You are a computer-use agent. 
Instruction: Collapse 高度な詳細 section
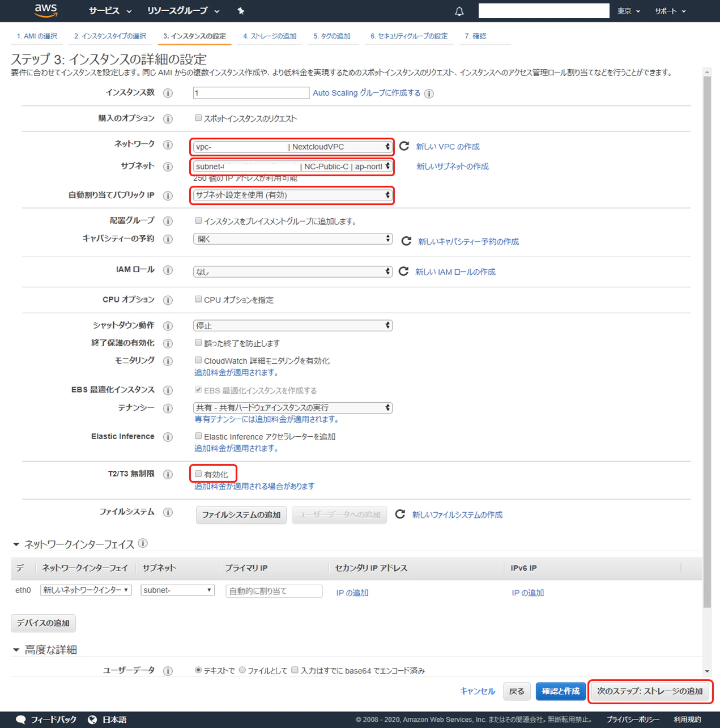pyautogui.click(x=16, y=650)
